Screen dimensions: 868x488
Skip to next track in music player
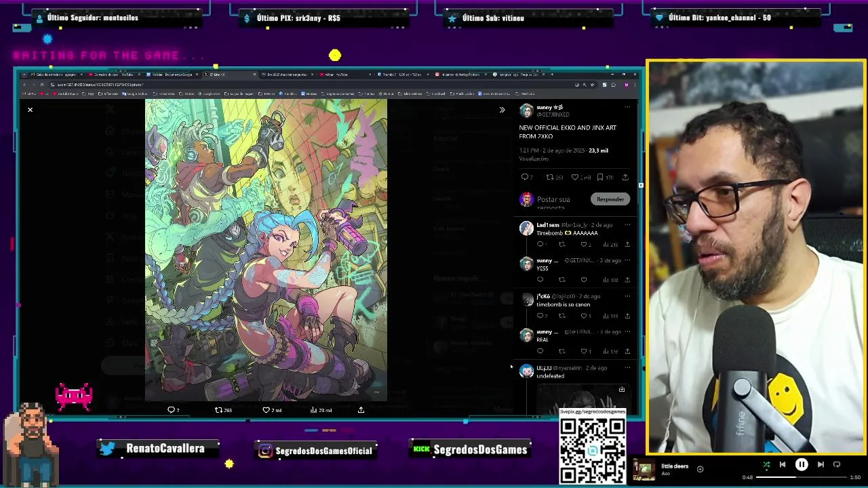pyautogui.click(x=821, y=465)
